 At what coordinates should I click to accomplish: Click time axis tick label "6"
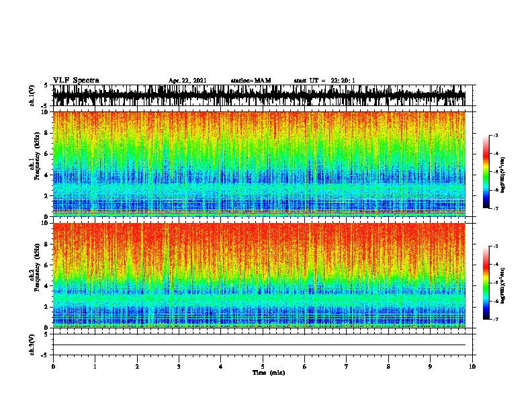click(x=305, y=367)
